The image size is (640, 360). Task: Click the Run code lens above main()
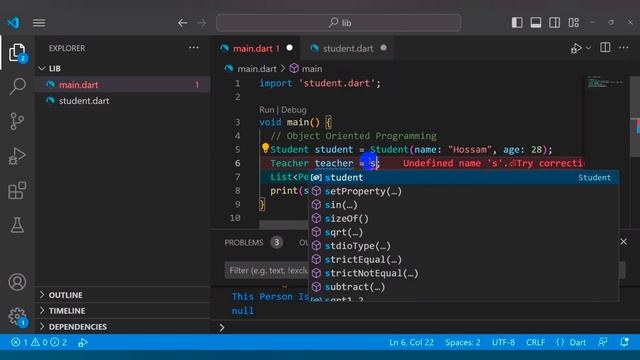267,110
